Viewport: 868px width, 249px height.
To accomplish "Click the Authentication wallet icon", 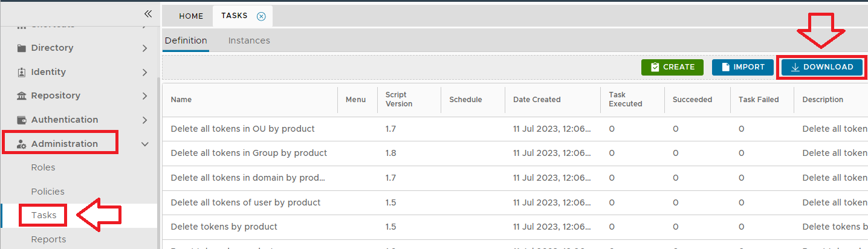I will 22,120.
